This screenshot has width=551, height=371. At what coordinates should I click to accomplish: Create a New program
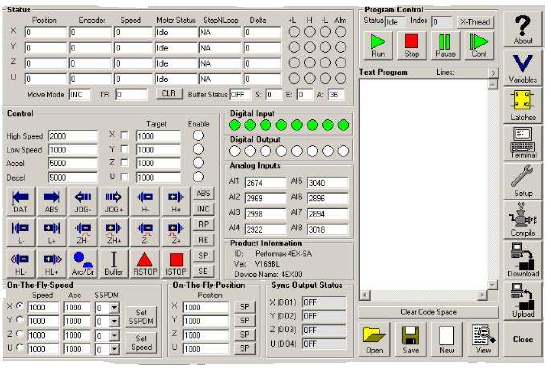[447, 339]
